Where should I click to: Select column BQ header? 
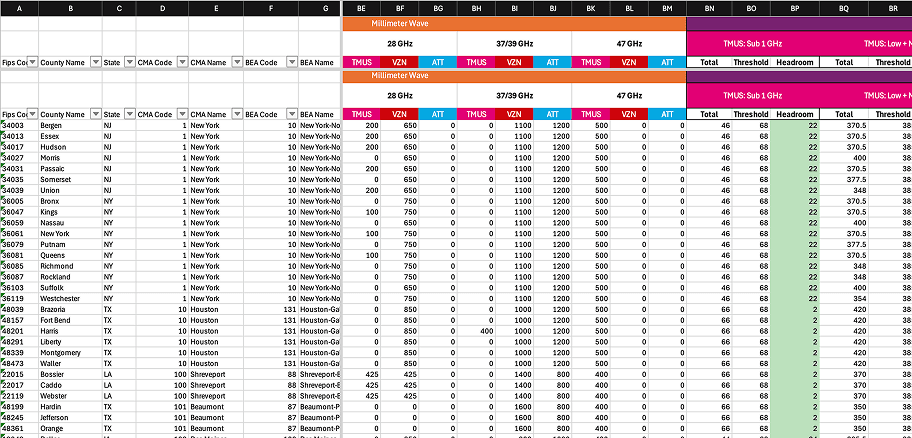click(844, 8)
